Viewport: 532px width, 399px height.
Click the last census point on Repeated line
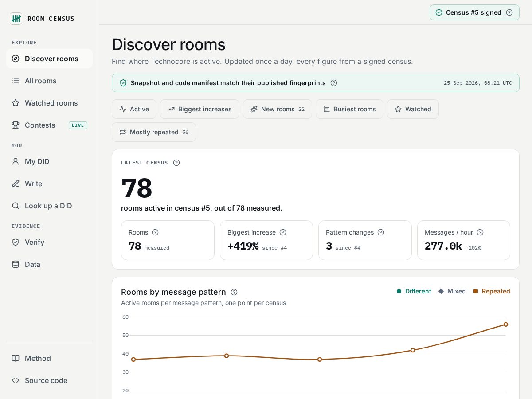point(506,325)
